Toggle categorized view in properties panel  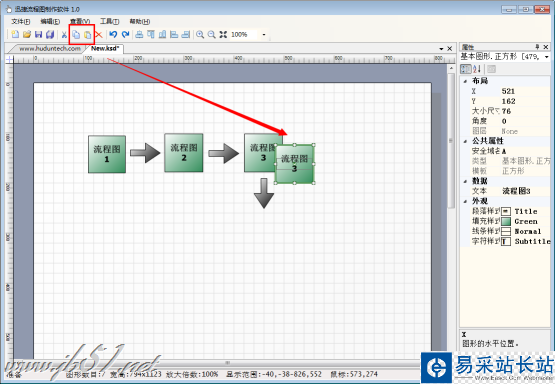465,69
